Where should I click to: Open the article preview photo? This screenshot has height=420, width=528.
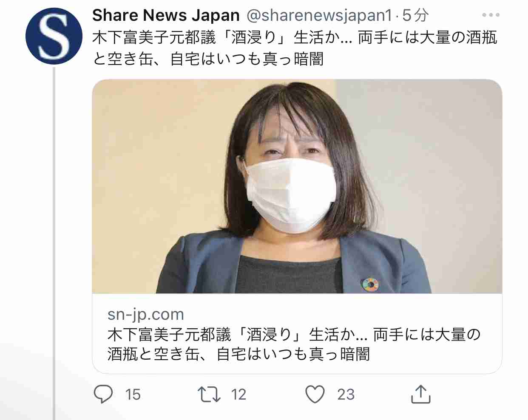click(x=297, y=186)
